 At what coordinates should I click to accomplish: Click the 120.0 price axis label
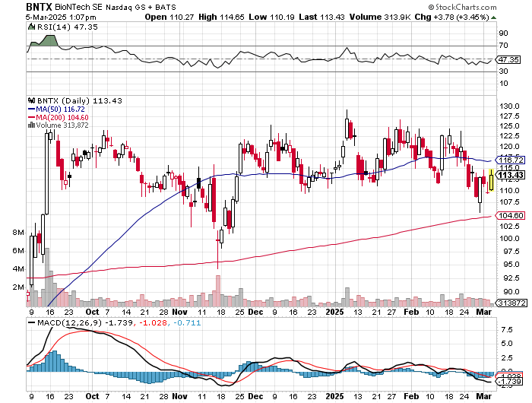[x=509, y=147]
